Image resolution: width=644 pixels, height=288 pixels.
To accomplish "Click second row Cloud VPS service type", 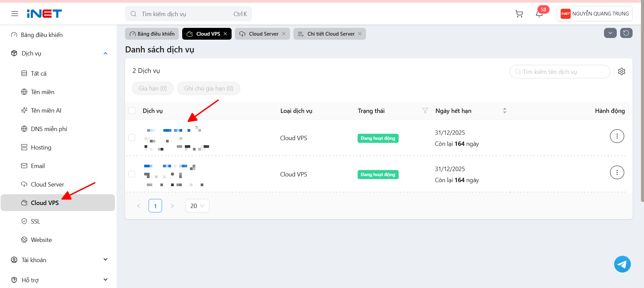I will [294, 174].
